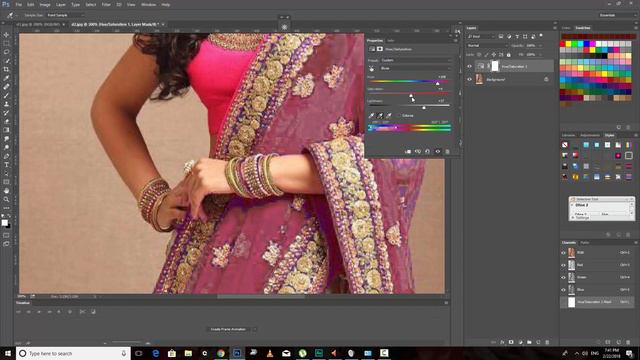The width and height of the screenshot is (640, 360).
Task: Select the Hand tool
Action: pos(6,191)
